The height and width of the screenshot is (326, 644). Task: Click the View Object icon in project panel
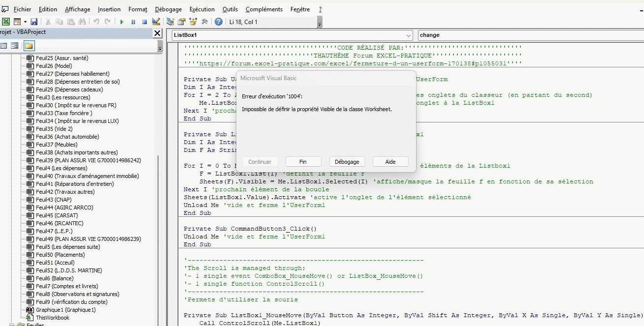[15, 46]
